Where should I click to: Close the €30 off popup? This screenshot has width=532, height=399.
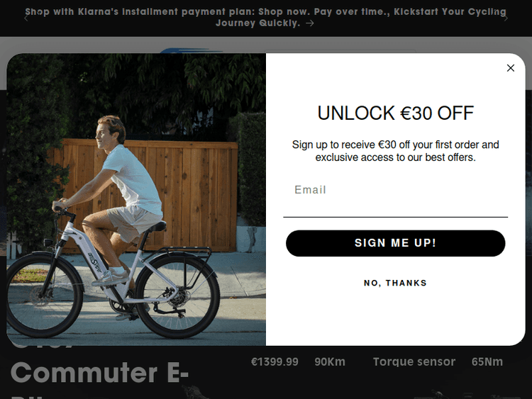coord(510,68)
